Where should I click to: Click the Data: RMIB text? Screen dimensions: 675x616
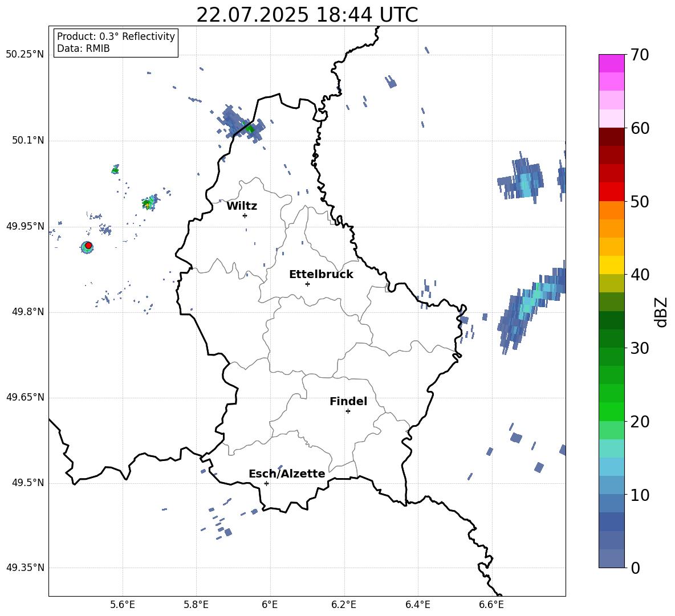coord(83,48)
